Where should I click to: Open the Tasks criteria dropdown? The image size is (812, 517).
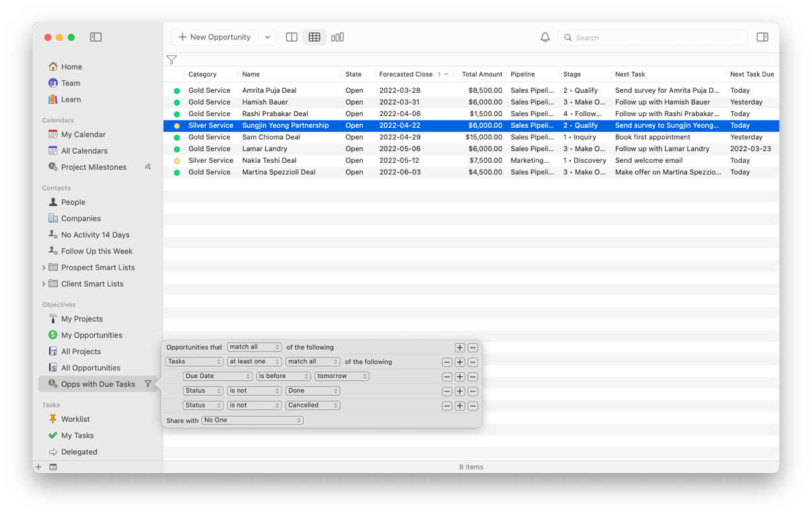coord(194,362)
